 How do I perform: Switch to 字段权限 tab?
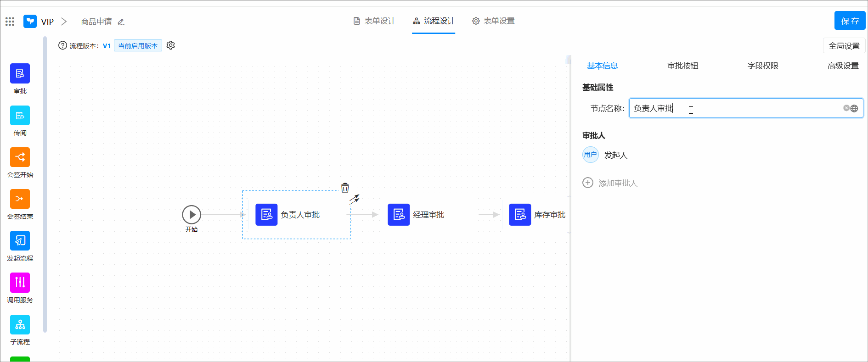tap(762, 66)
